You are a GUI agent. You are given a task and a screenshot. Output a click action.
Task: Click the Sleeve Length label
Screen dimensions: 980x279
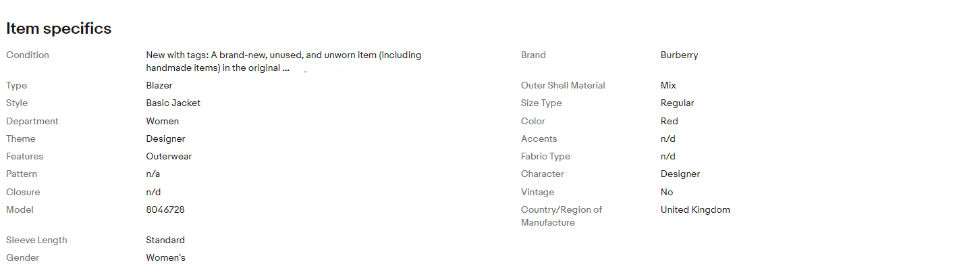(36, 240)
